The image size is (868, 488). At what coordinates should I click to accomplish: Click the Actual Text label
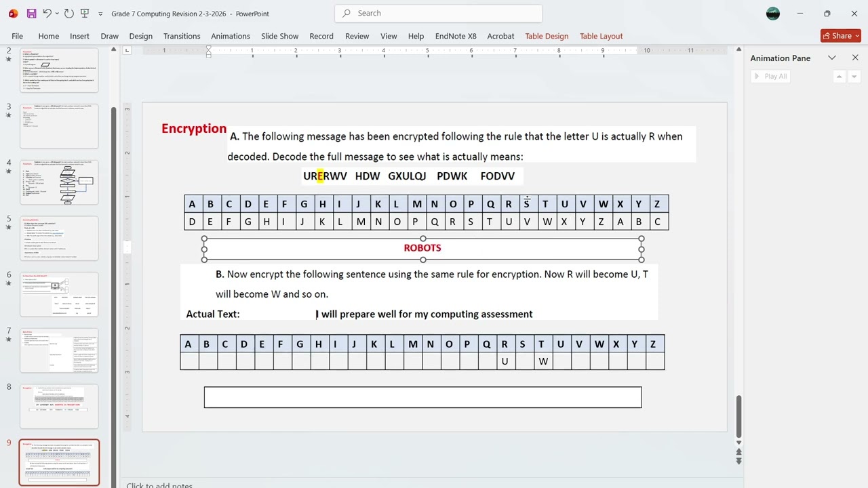tap(213, 314)
